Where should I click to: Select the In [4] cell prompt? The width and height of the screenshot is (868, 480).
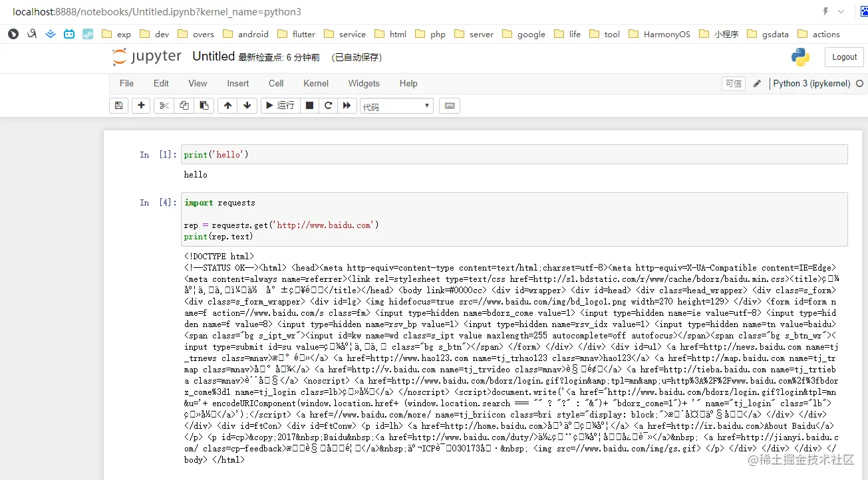coord(158,203)
